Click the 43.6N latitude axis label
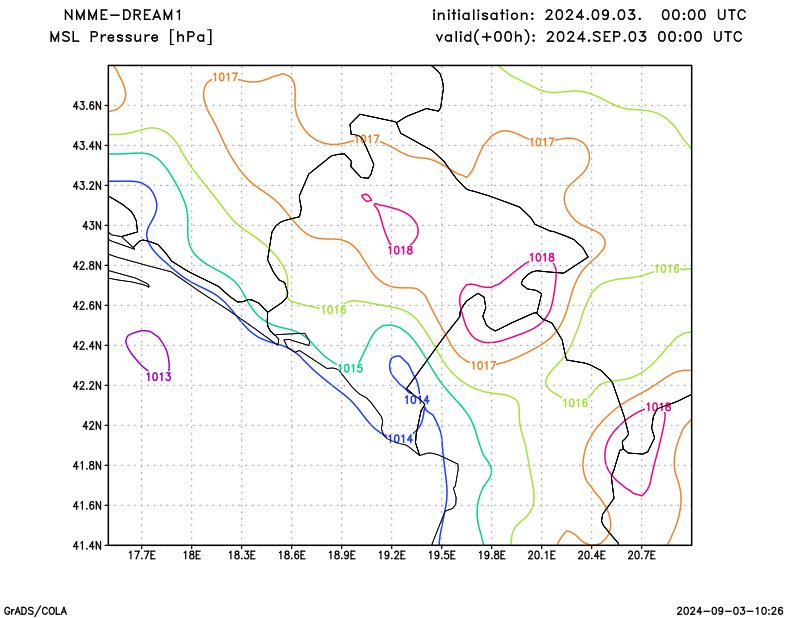Image resolution: width=800 pixels, height=618 pixels. [x=87, y=106]
